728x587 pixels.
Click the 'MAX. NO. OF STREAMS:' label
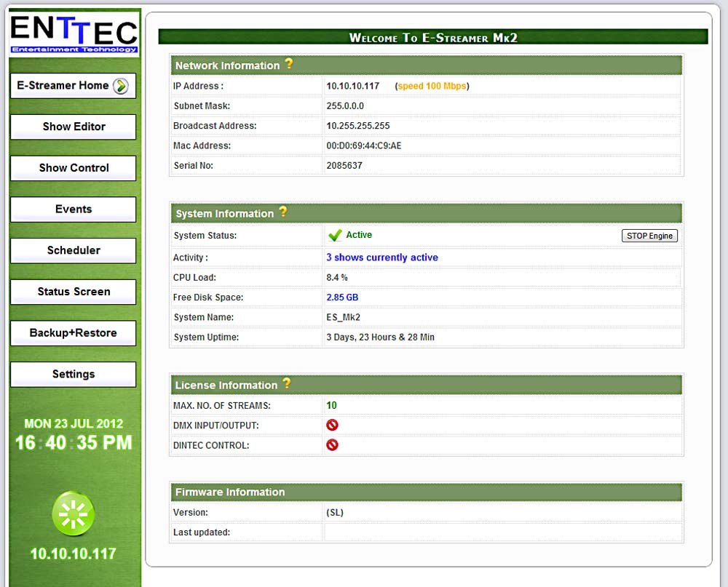(221, 406)
